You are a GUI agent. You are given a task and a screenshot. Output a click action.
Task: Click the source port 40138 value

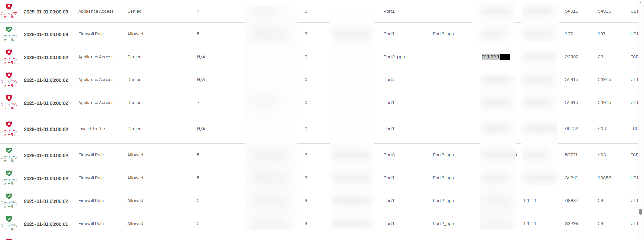571,129
